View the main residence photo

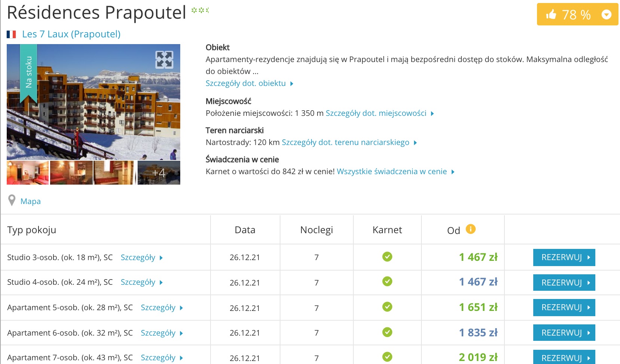coord(93,102)
